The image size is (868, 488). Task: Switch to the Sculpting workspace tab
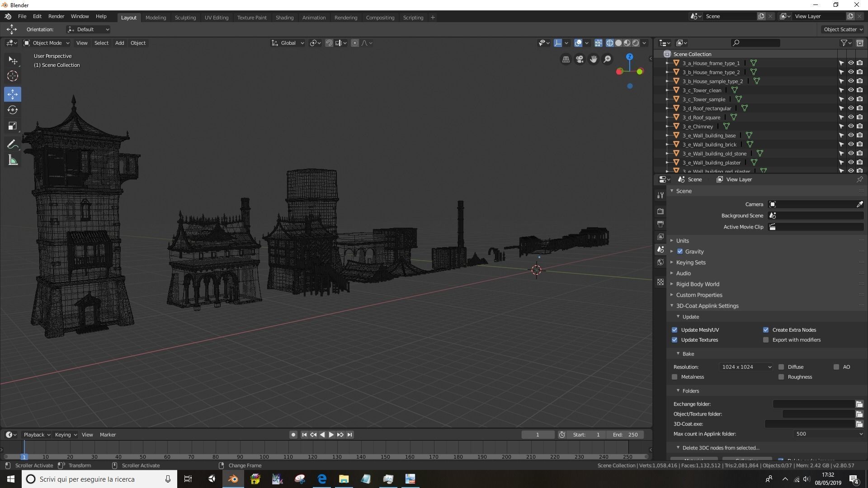(185, 18)
